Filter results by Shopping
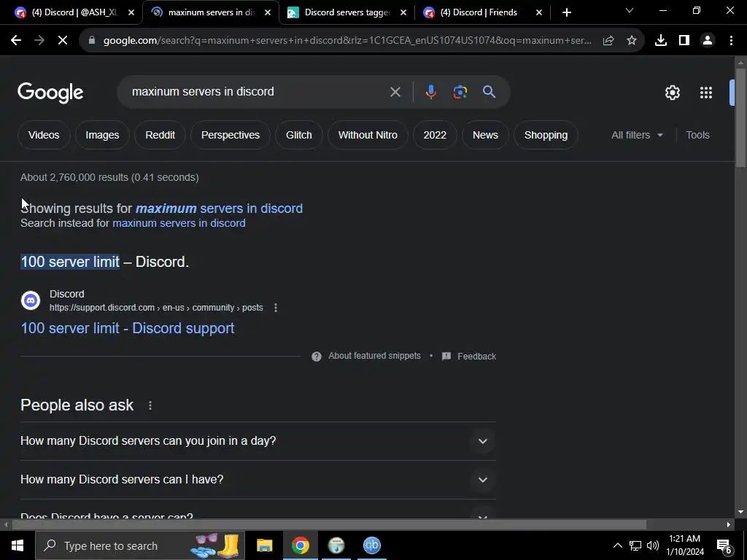747x560 pixels. click(546, 135)
